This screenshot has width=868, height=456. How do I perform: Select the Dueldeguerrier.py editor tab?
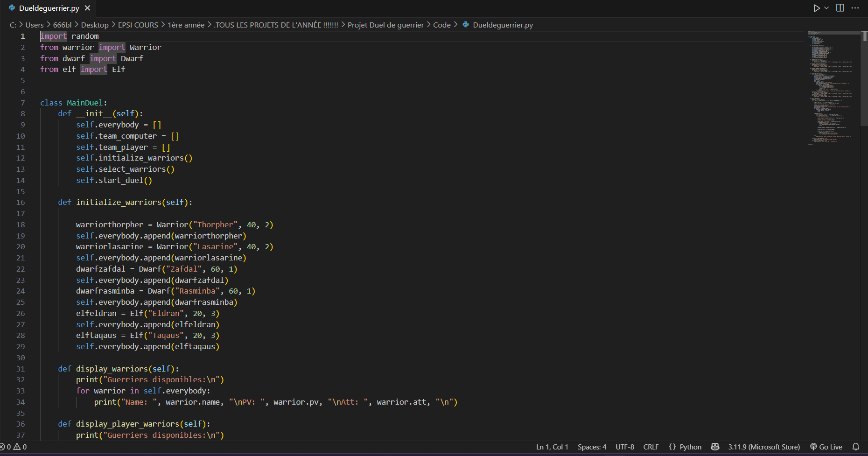click(49, 8)
